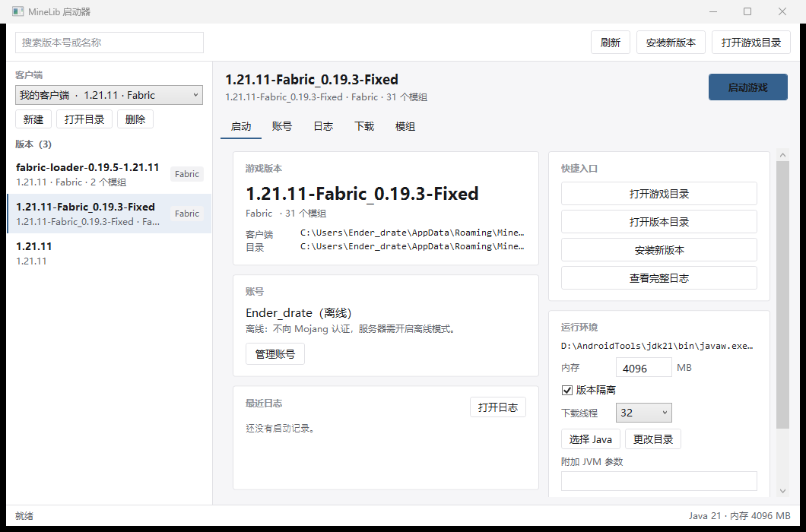Click the 启动游戏 launch button
Screen dimensions: 806x532
[x=748, y=87]
